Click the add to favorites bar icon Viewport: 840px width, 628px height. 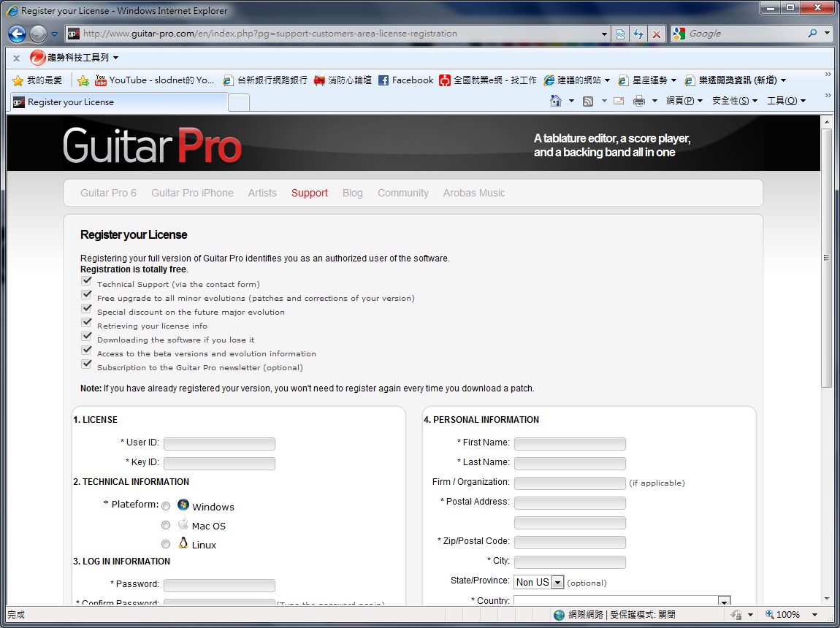tap(83, 80)
